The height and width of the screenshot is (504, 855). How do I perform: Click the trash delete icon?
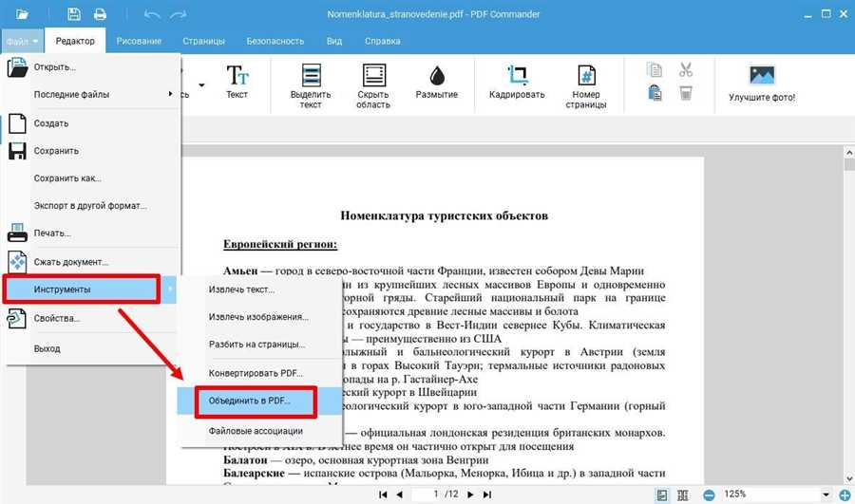tap(685, 93)
